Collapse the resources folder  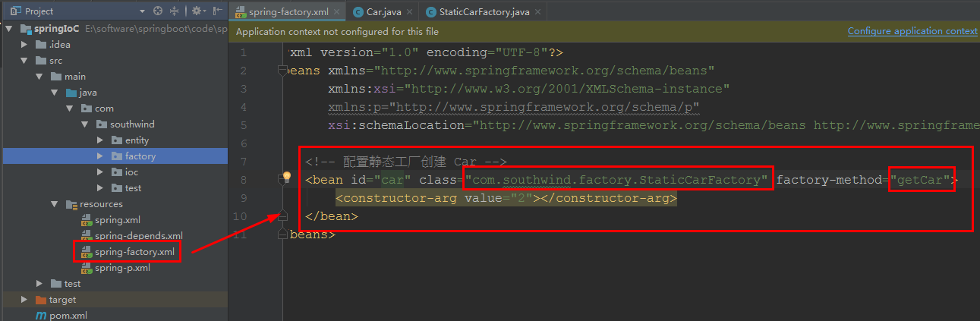55,204
